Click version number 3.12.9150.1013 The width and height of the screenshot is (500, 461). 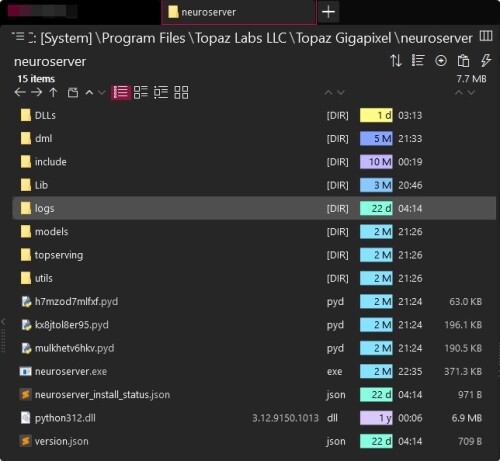click(x=285, y=418)
